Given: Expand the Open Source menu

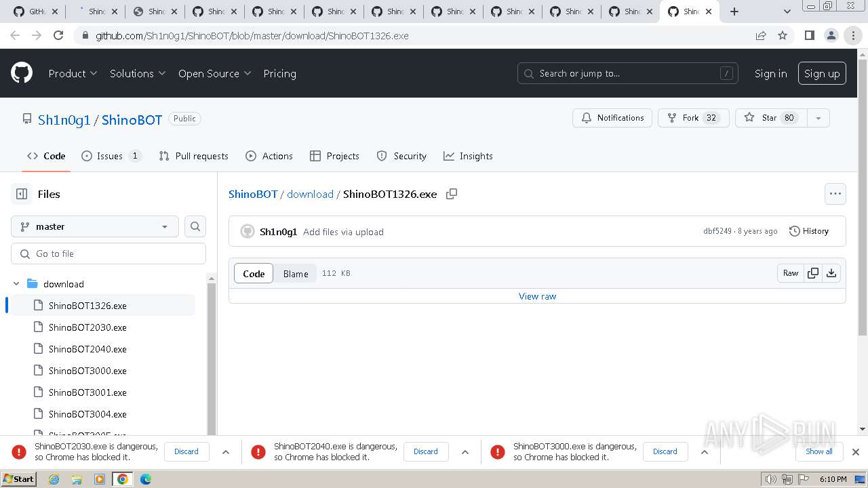Looking at the screenshot, I should 214,73.
